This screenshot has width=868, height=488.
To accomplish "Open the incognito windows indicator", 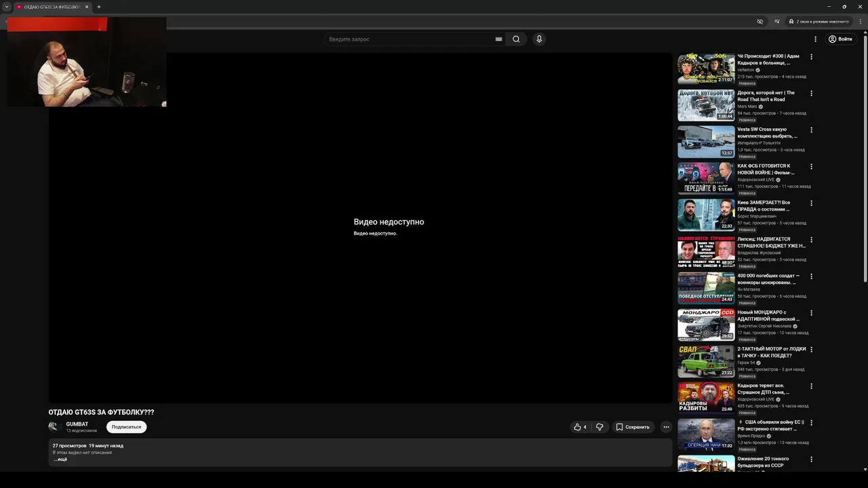I will point(819,22).
